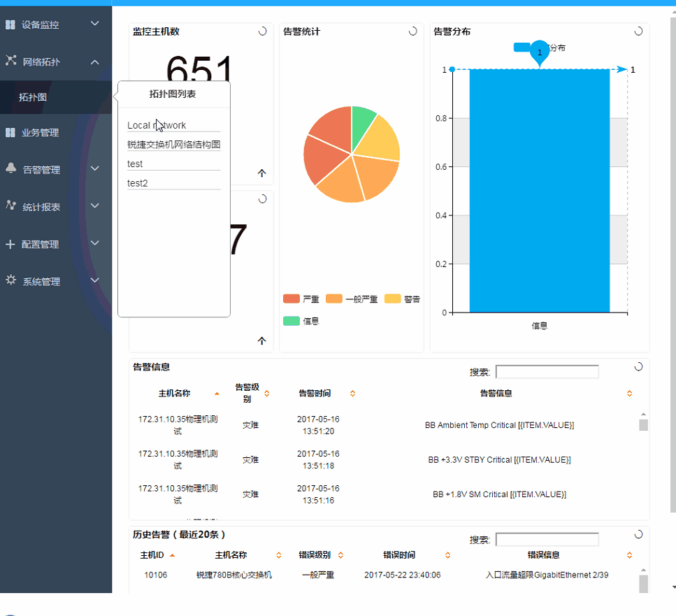The width and height of the screenshot is (676, 616).
Task: Expand the 系统管理 menu chevron
Action: point(95,280)
